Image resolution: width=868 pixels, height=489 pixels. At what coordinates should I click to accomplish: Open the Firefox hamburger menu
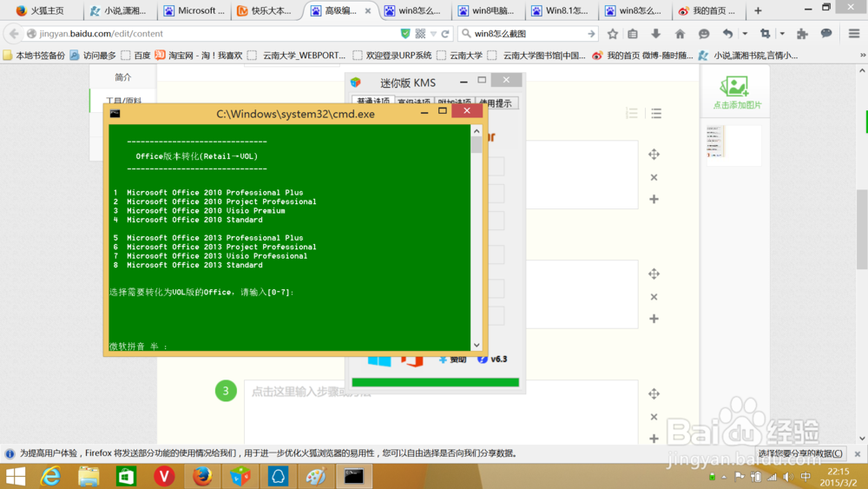click(x=854, y=34)
